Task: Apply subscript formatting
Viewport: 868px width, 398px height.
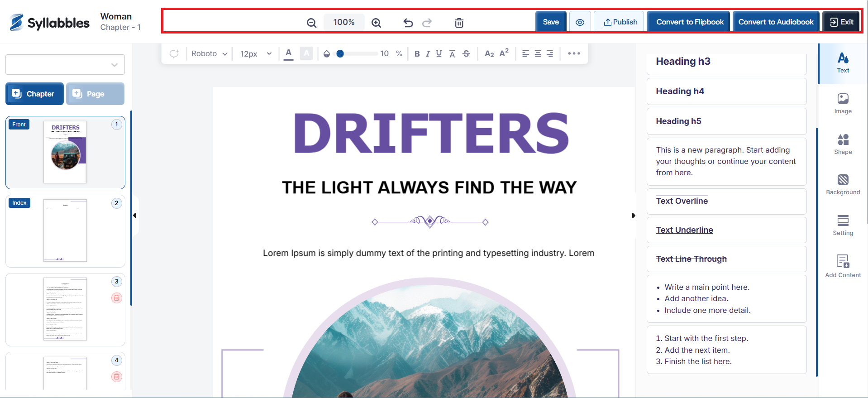Action: point(489,54)
